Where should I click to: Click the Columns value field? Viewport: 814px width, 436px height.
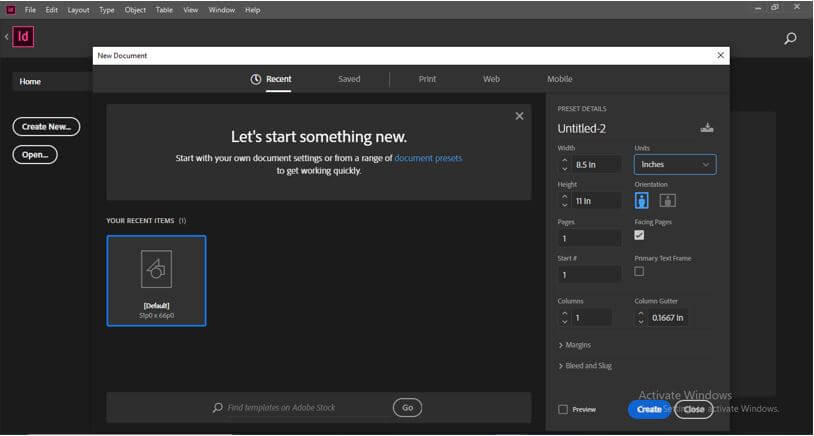(x=591, y=318)
